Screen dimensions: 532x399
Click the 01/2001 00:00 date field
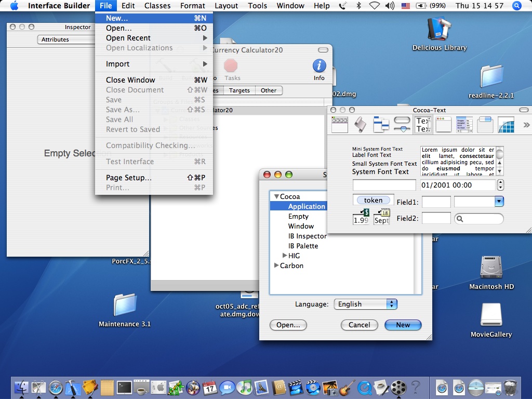(x=458, y=185)
